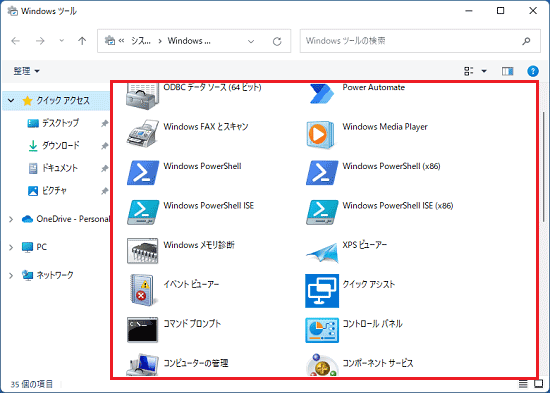
Task: Maximize the Windows ツール window
Action: tap(501, 11)
